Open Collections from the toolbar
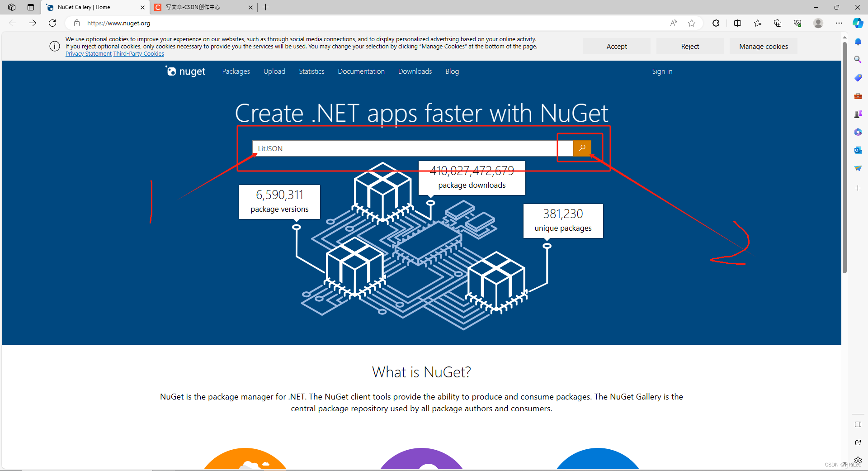Image resolution: width=868 pixels, height=471 pixels. 778,23
